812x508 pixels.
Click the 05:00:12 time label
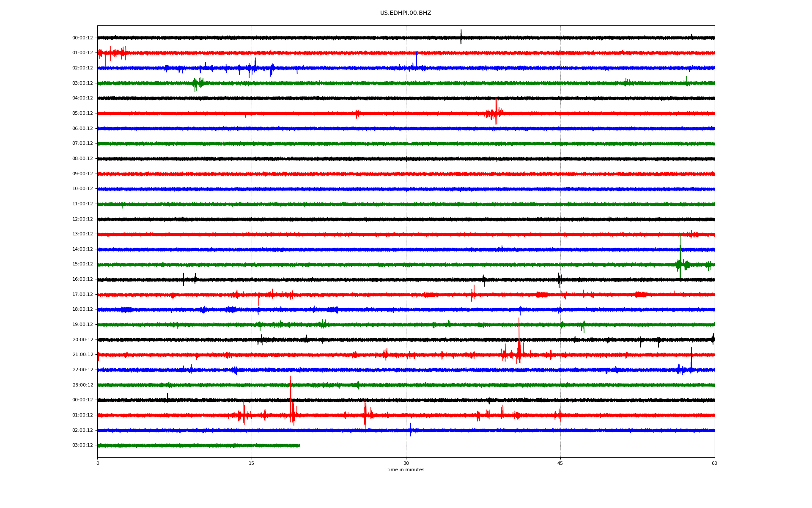click(x=82, y=113)
